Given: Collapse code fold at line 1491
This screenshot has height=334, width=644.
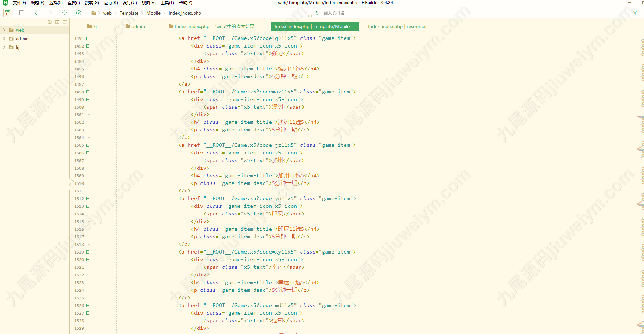Looking at the screenshot, I should 88,38.
